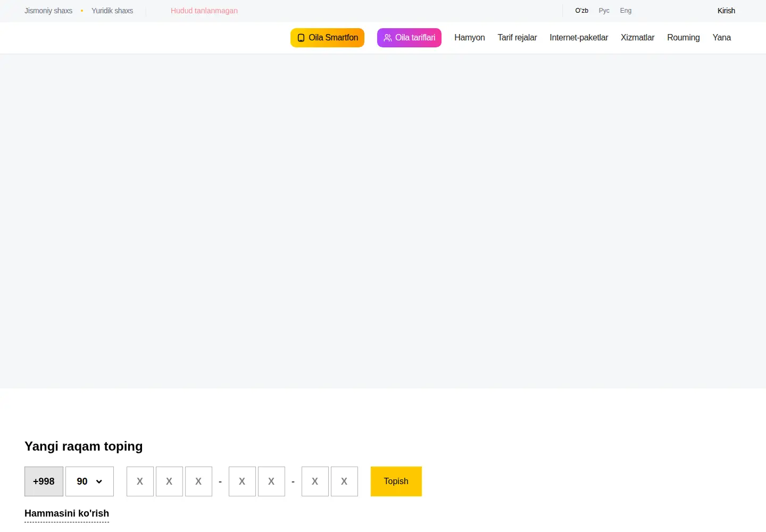766x532 pixels.
Task: Switch language to Рус
Action: 604,11
